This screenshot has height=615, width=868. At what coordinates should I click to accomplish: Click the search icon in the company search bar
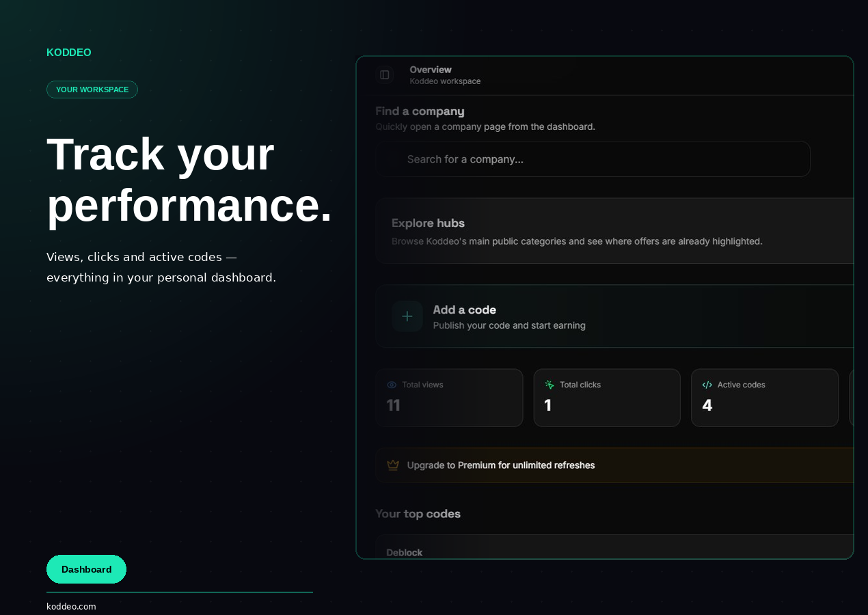[x=391, y=159]
